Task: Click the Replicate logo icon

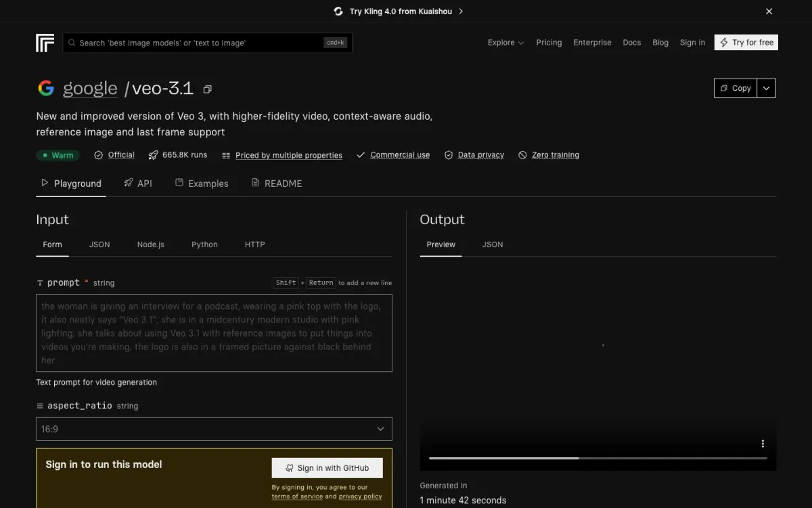Action: tap(45, 43)
